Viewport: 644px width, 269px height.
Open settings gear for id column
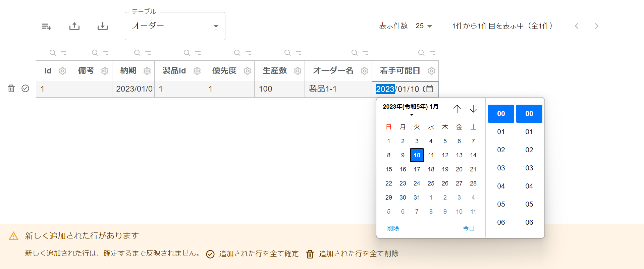[62, 71]
